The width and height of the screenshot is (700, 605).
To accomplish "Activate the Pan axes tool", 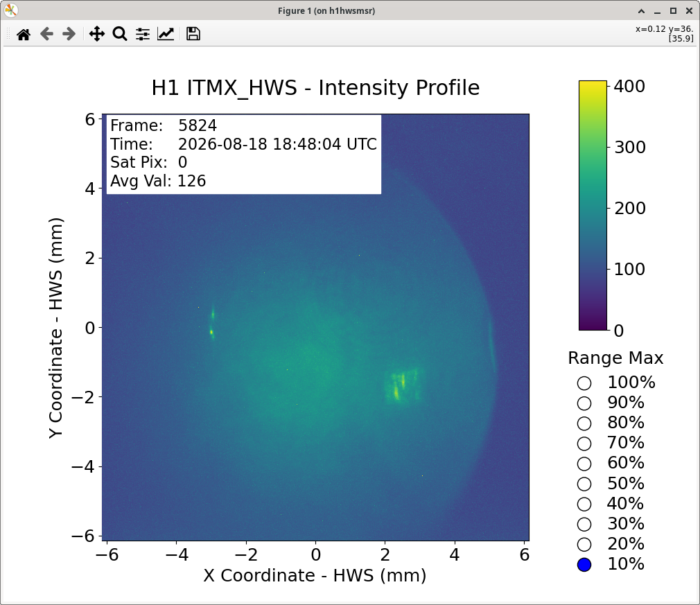I will click(97, 34).
